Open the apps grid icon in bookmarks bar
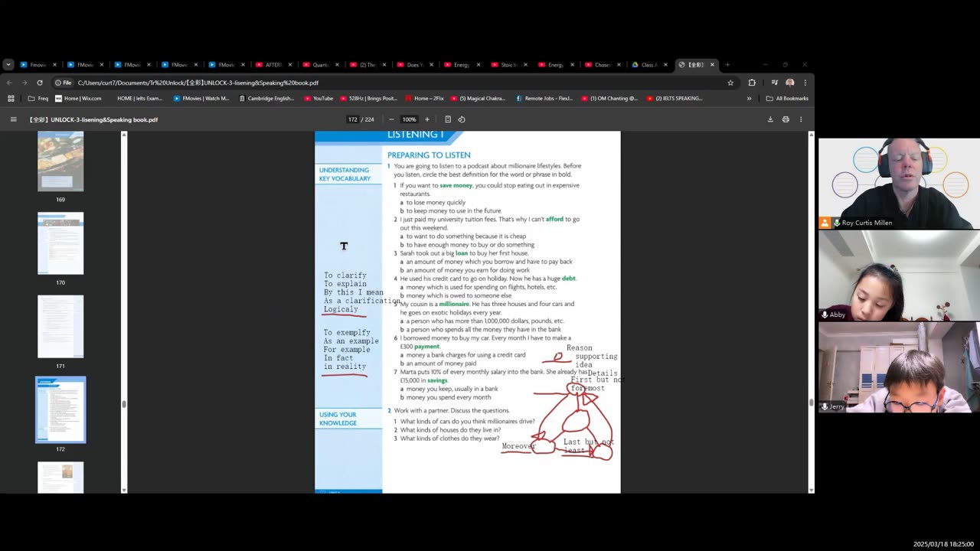 coord(11,98)
